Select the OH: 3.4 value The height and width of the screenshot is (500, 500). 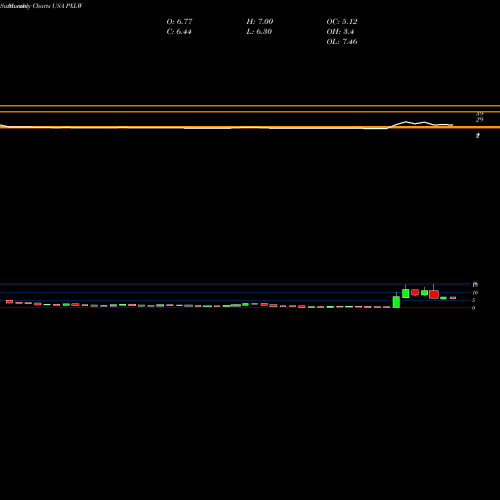tap(340, 32)
